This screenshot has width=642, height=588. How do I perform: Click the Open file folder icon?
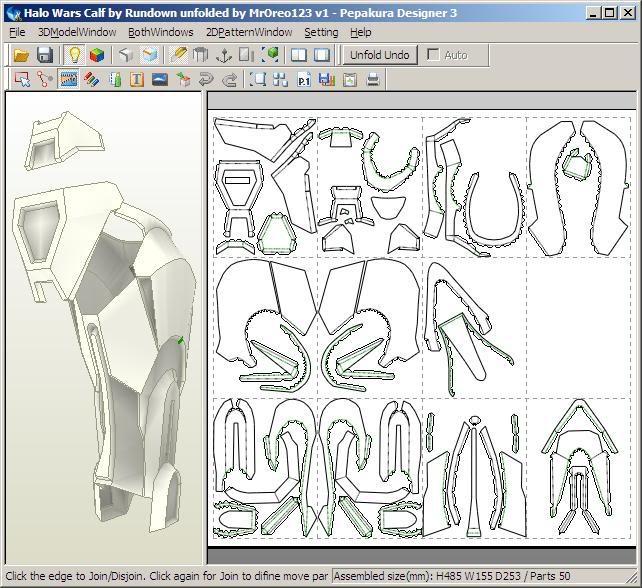tap(21, 55)
